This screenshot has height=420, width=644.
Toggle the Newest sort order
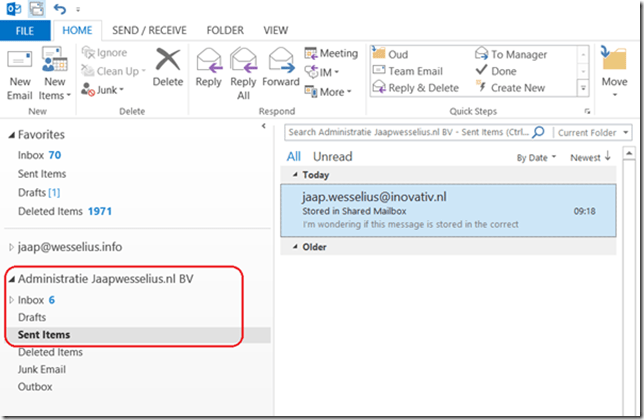click(590, 157)
